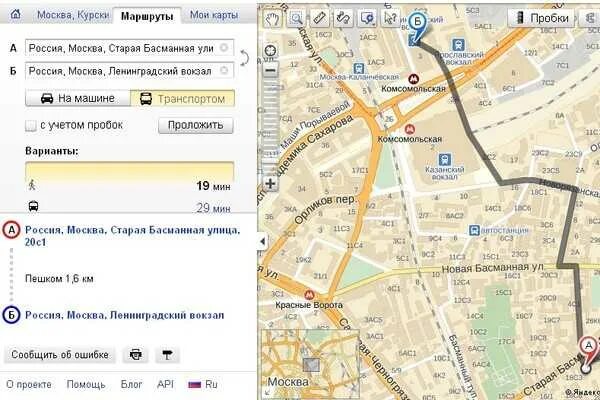Screen dimensions: 600x400
Task: Open the О проекте link
Action: coord(29,384)
